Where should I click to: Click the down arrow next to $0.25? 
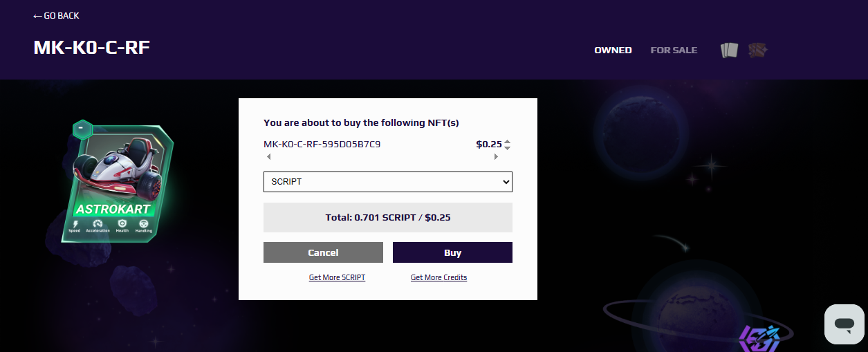click(x=508, y=148)
